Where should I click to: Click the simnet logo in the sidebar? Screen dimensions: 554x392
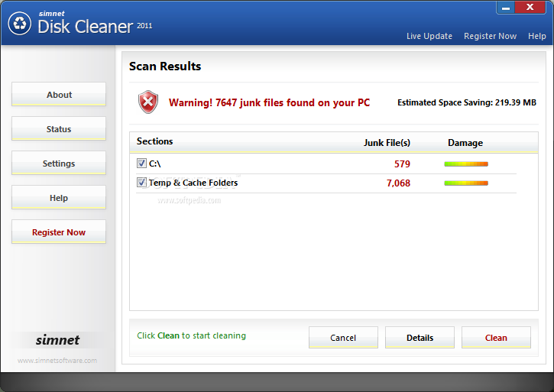57,340
